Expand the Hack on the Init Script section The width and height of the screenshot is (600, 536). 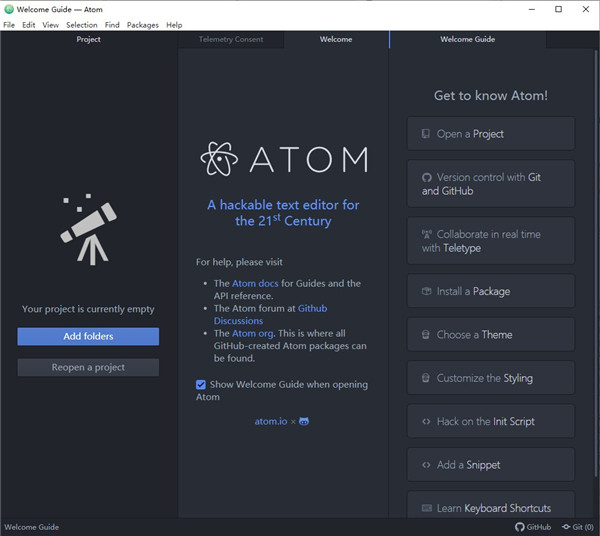[491, 421]
